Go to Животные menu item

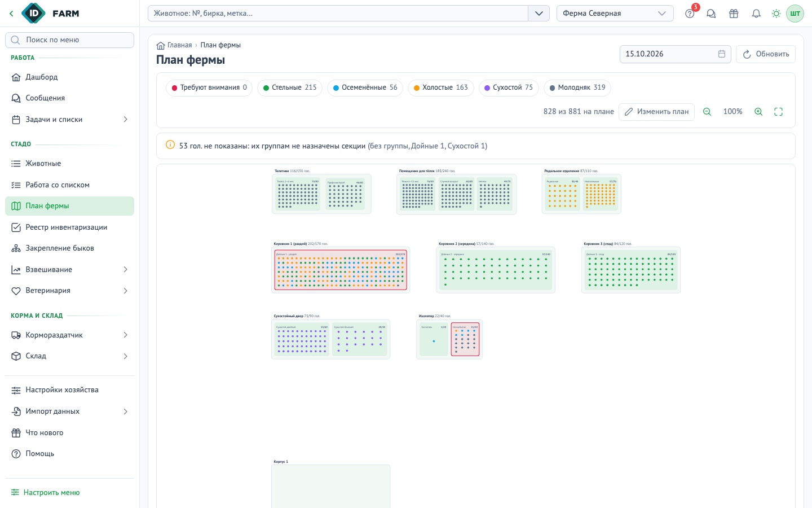click(69, 164)
